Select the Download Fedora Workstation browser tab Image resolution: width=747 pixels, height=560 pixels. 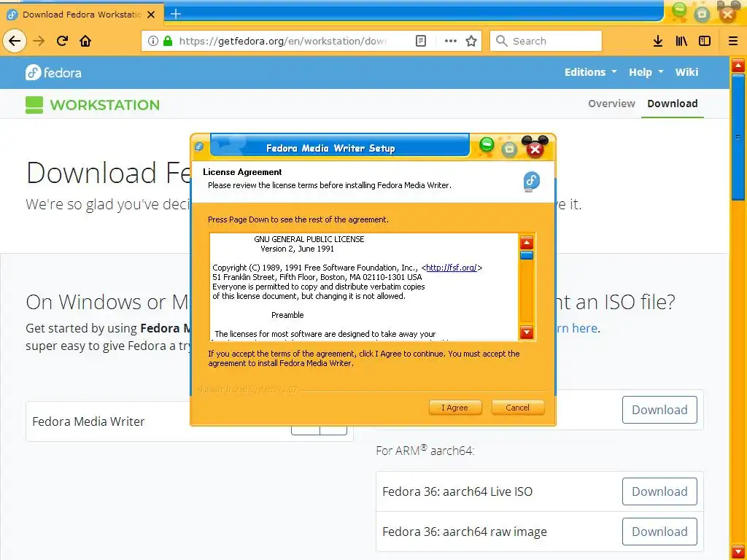point(82,15)
